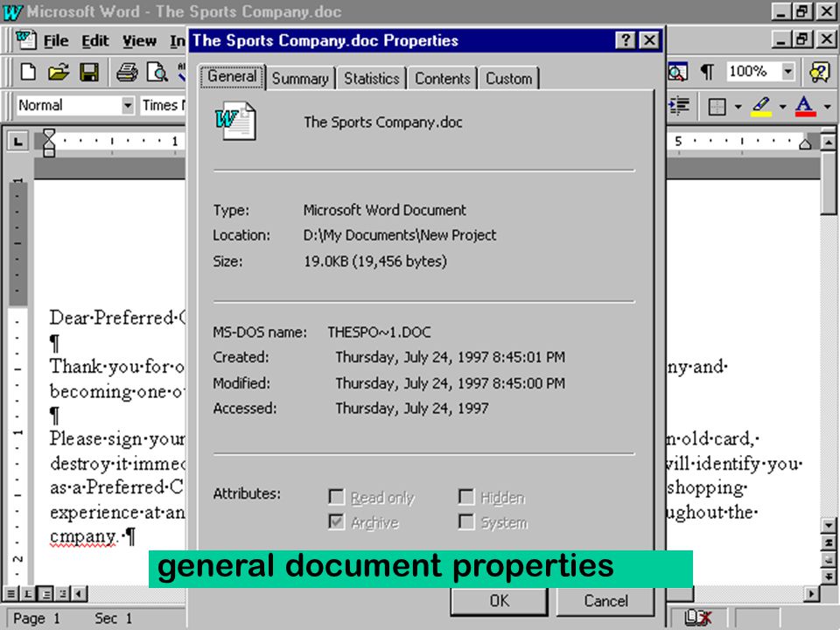Click the Office Assistant help icon

tap(819, 72)
